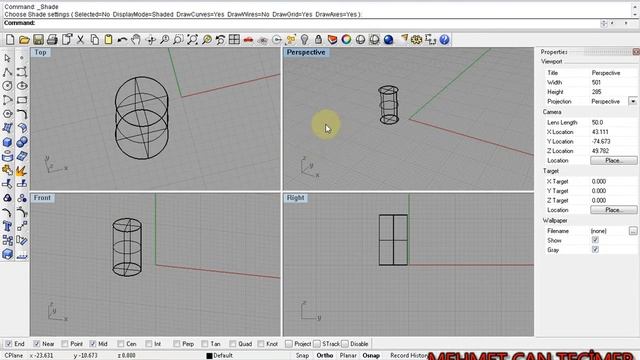Click the CPlane label in status bar

[13, 356]
